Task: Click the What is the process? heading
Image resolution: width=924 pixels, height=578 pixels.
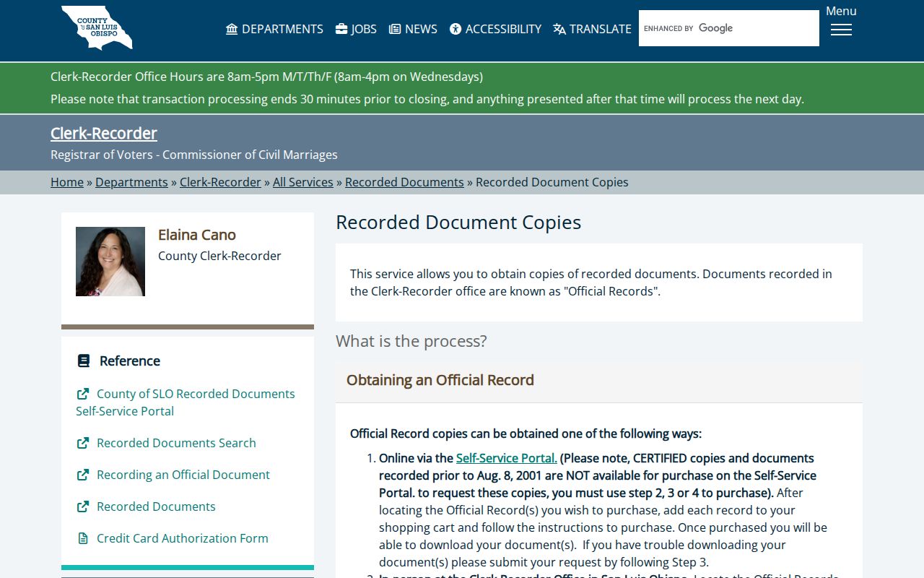Action: point(411,341)
